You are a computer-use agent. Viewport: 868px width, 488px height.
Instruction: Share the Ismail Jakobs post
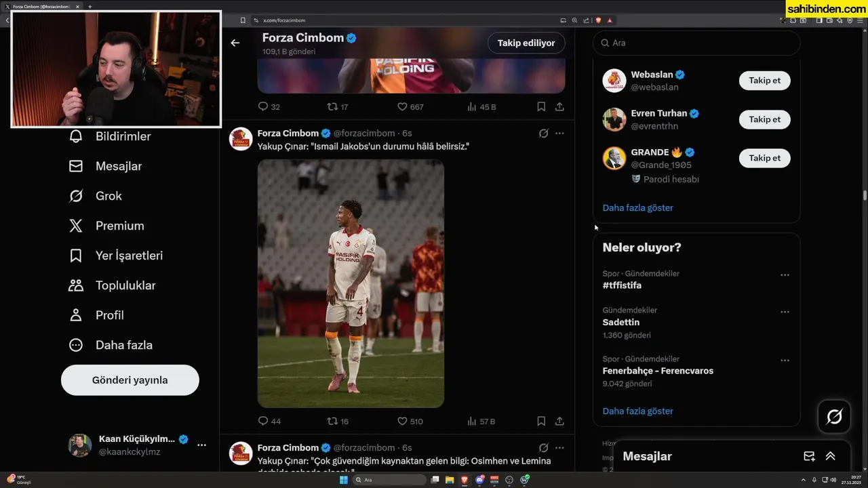[x=559, y=421]
